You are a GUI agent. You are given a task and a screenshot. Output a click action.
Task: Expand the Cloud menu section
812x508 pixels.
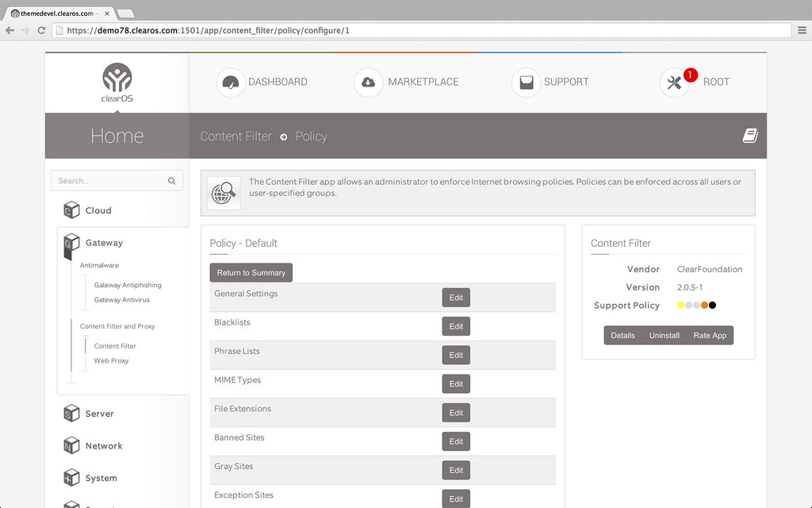click(x=98, y=210)
